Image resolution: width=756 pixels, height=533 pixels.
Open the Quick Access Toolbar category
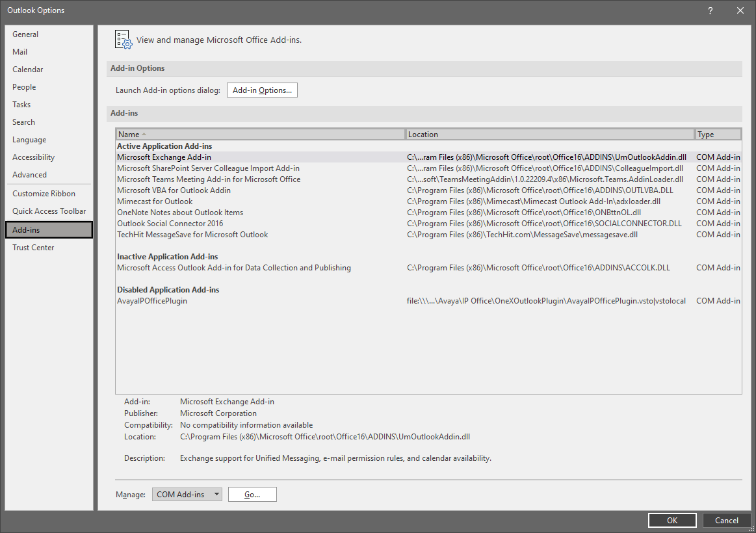coord(49,211)
